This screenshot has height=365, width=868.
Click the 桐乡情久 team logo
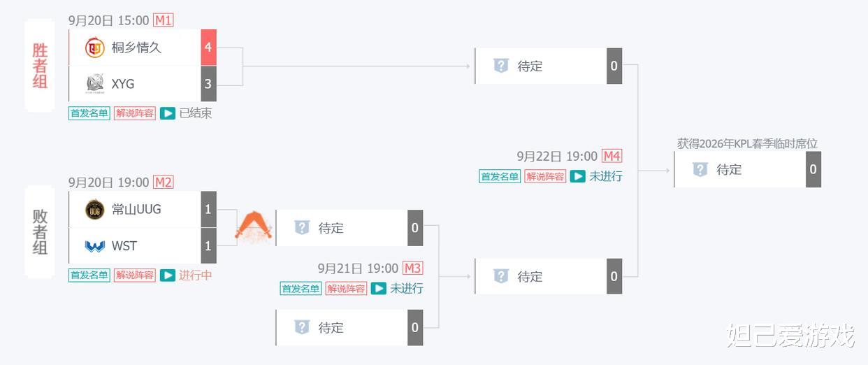[x=94, y=48]
